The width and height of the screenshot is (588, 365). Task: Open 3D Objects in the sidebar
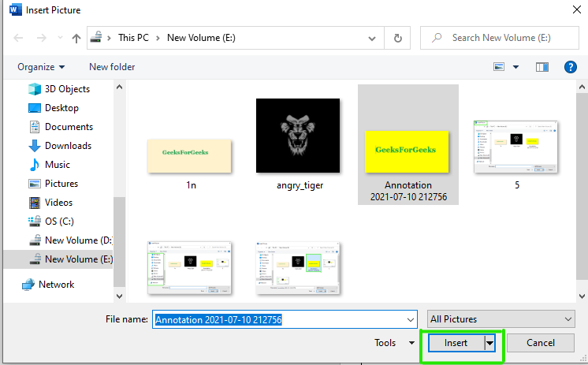tap(59, 89)
